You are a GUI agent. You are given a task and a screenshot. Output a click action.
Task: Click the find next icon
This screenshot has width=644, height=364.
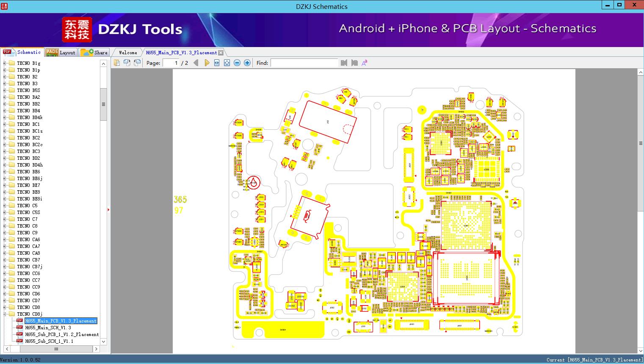(354, 63)
